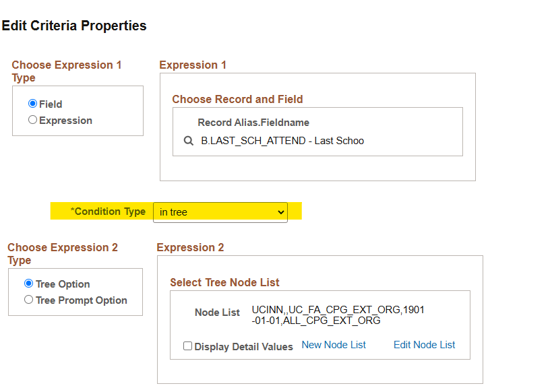This screenshot has width=550, height=392.
Task: Select the Expression radio button
Action: (x=32, y=121)
